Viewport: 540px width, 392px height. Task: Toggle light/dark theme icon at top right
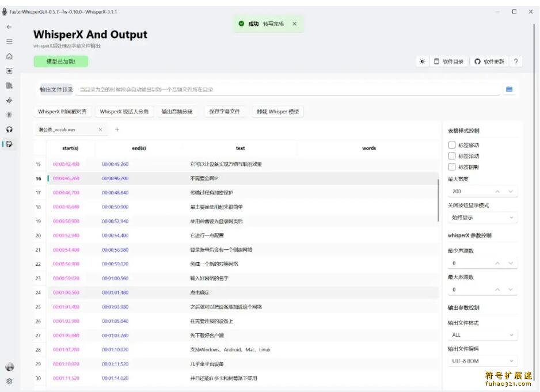click(422, 62)
